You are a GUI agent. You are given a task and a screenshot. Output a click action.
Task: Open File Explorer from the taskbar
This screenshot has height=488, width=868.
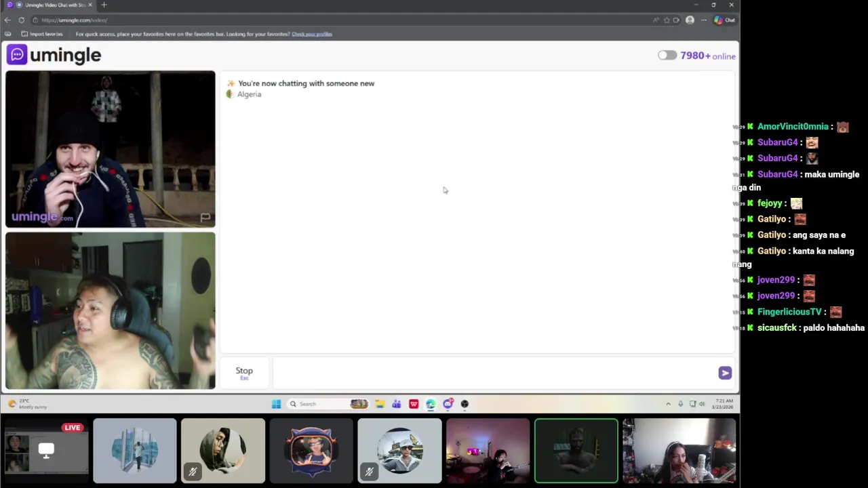(x=380, y=404)
